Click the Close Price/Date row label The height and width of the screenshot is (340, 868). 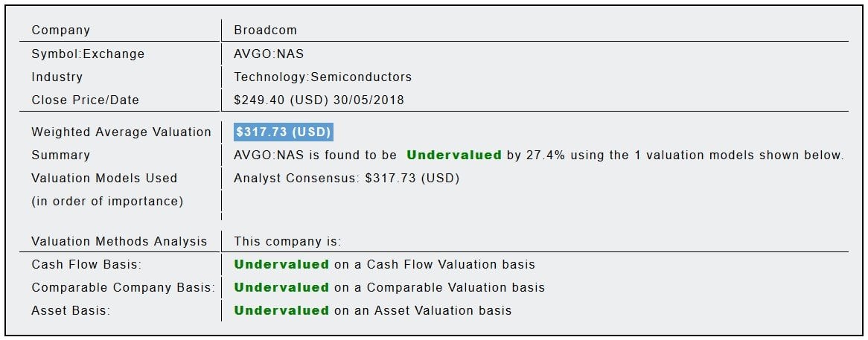(x=85, y=100)
